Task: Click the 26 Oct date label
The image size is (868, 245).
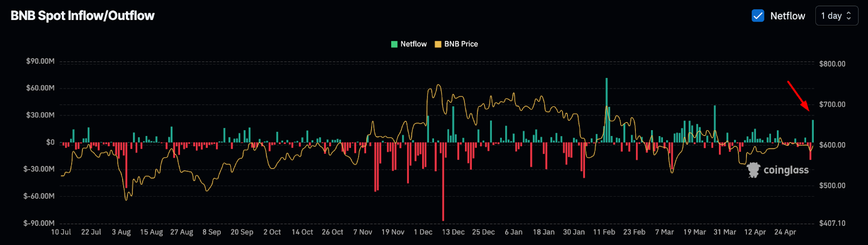Action: 333,232
